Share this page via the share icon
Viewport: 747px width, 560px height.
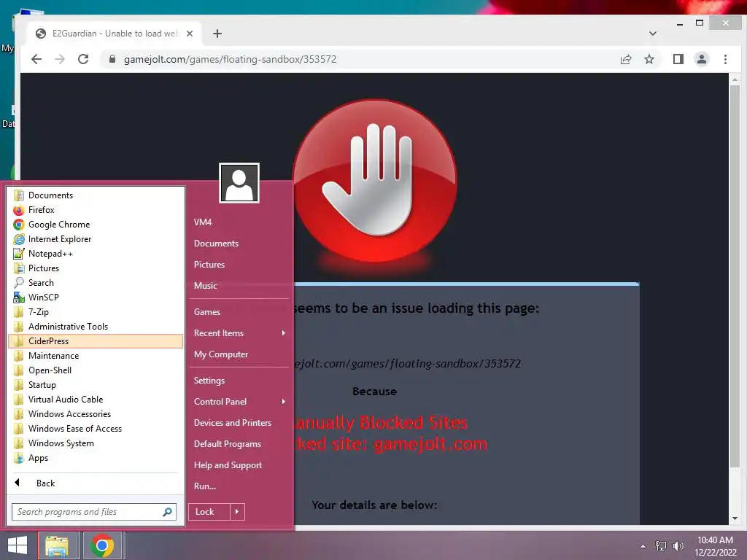point(626,59)
